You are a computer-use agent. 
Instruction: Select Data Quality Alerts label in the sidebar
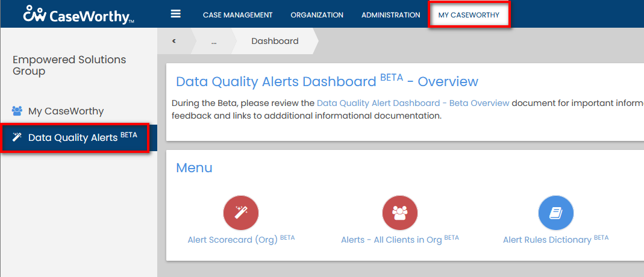click(x=73, y=138)
